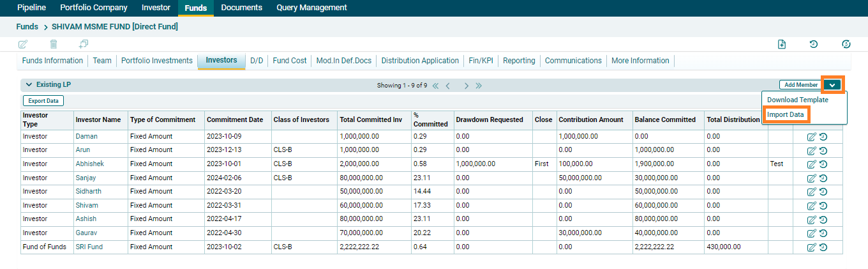View history for the Sanjay row
The image size is (868, 269).
(x=823, y=178)
